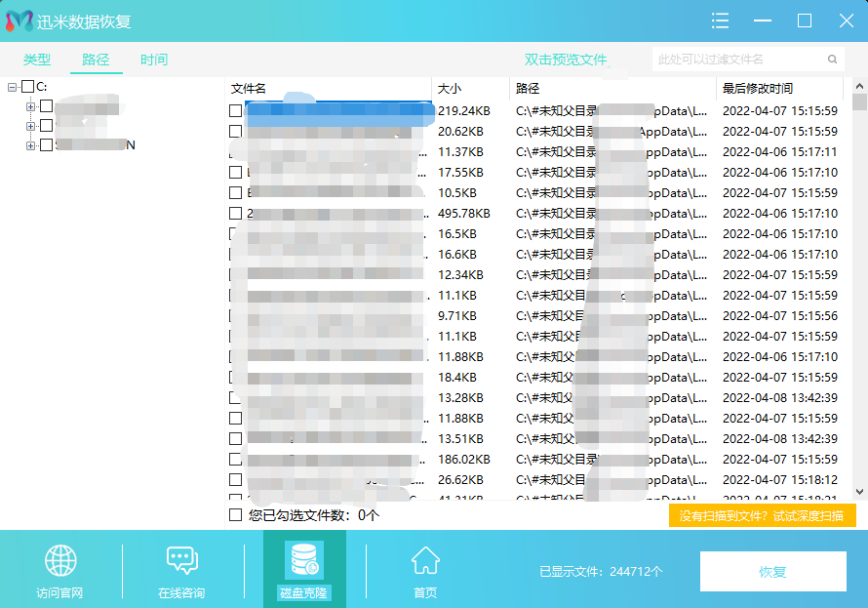Collapse the C: drive tree node

point(12,87)
